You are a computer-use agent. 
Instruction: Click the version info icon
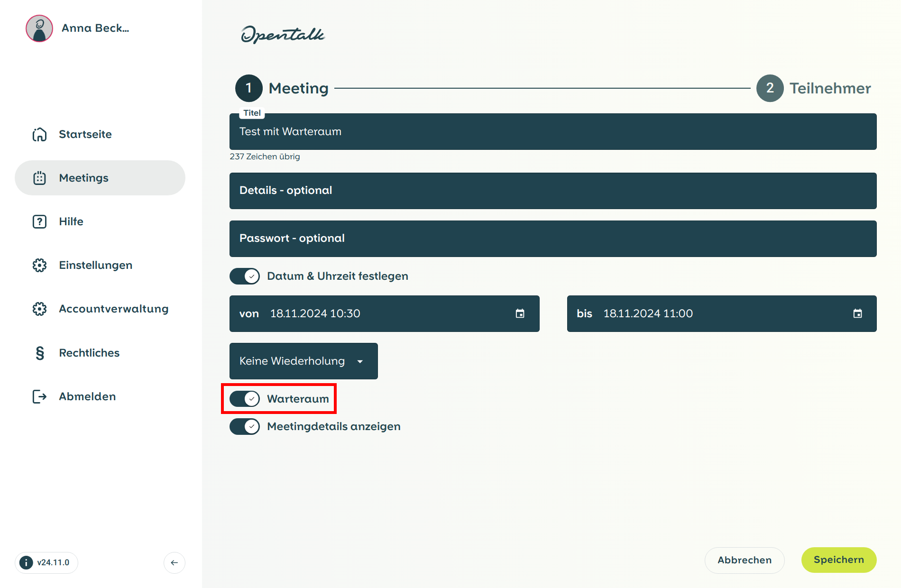pos(27,562)
